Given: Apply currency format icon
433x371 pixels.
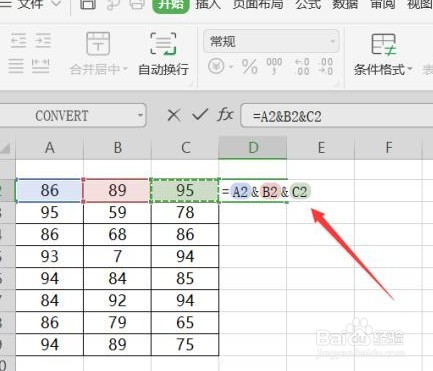Looking at the screenshot, I should coord(216,66).
